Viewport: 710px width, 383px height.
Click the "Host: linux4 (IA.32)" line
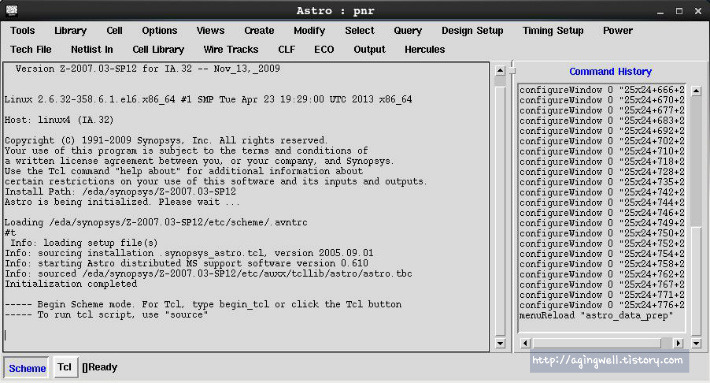59,120
